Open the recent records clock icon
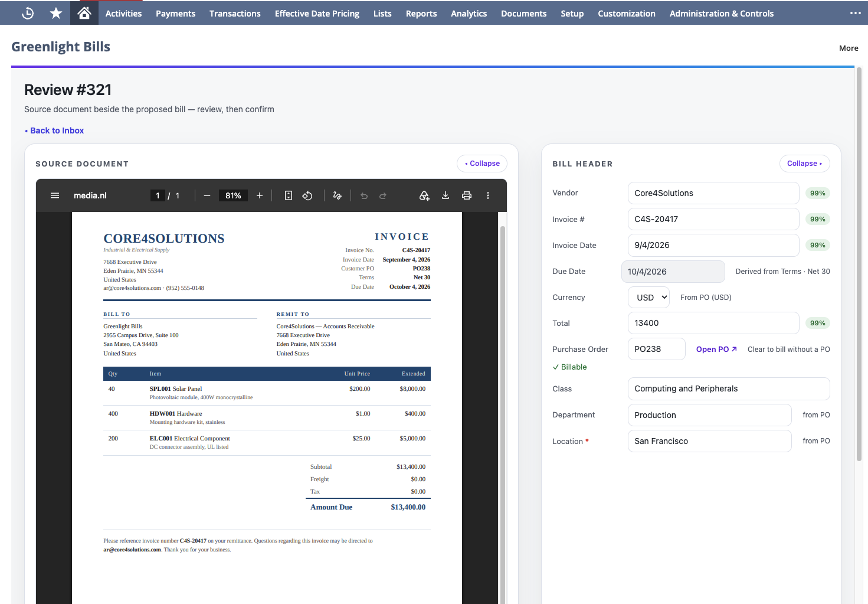Viewport: 868px width, 604px height. point(28,13)
